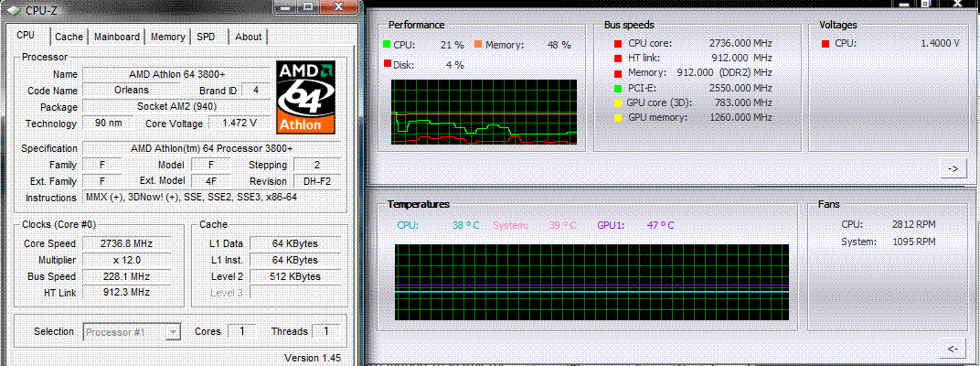The image size is (980, 366).
Task: Click red square next to HT link
Action: (x=618, y=59)
